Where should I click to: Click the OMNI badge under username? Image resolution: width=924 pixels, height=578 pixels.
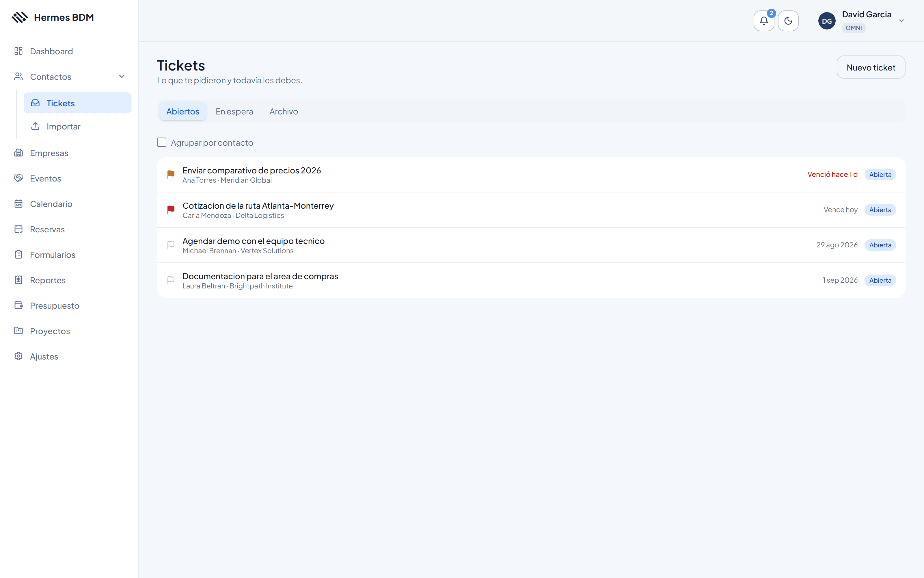(x=853, y=28)
